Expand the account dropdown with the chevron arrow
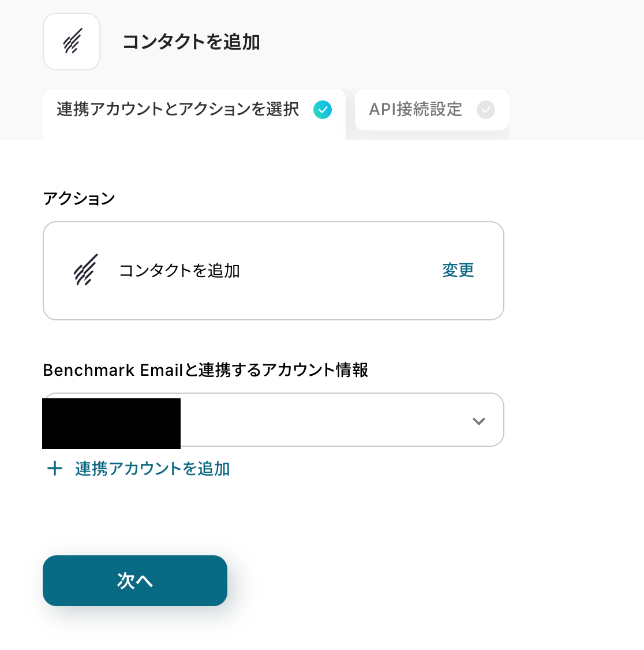 point(478,421)
